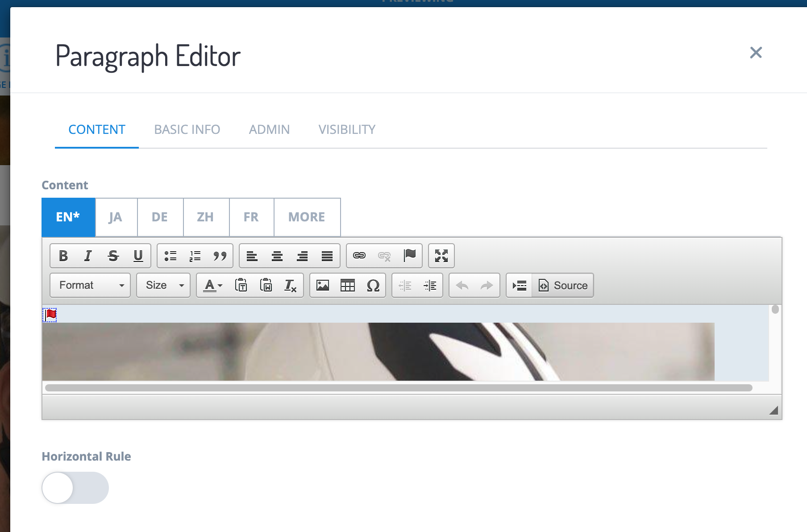Screen dimensions: 807x532
Task: Open the text color dropdown
Action: (x=213, y=285)
